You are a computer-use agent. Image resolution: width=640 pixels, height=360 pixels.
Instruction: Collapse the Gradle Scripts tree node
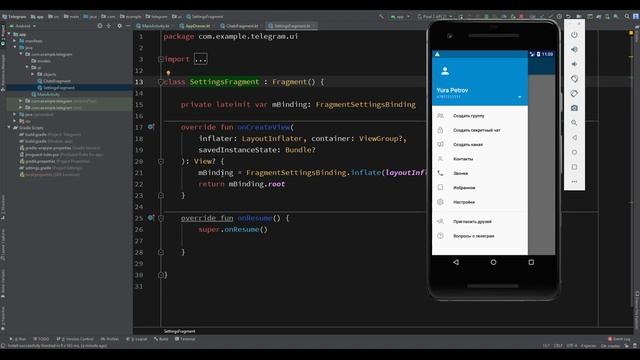click(9, 128)
